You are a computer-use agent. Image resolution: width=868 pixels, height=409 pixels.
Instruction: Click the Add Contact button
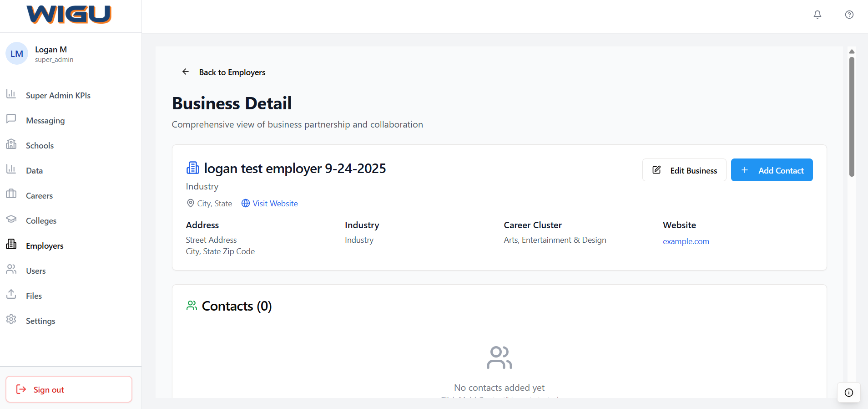point(772,170)
